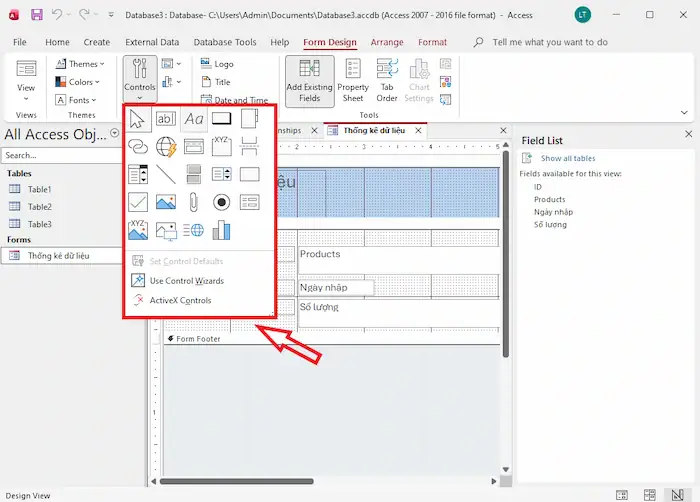Viewport: 700px width, 502px height.
Task: Open the Database Tools tab
Action: click(x=227, y=42)
